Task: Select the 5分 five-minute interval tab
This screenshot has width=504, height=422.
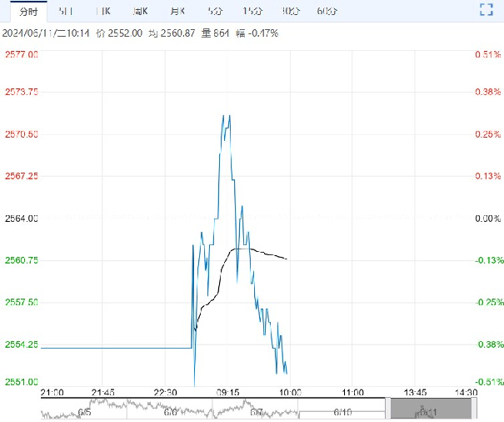Action: point(214,11)
